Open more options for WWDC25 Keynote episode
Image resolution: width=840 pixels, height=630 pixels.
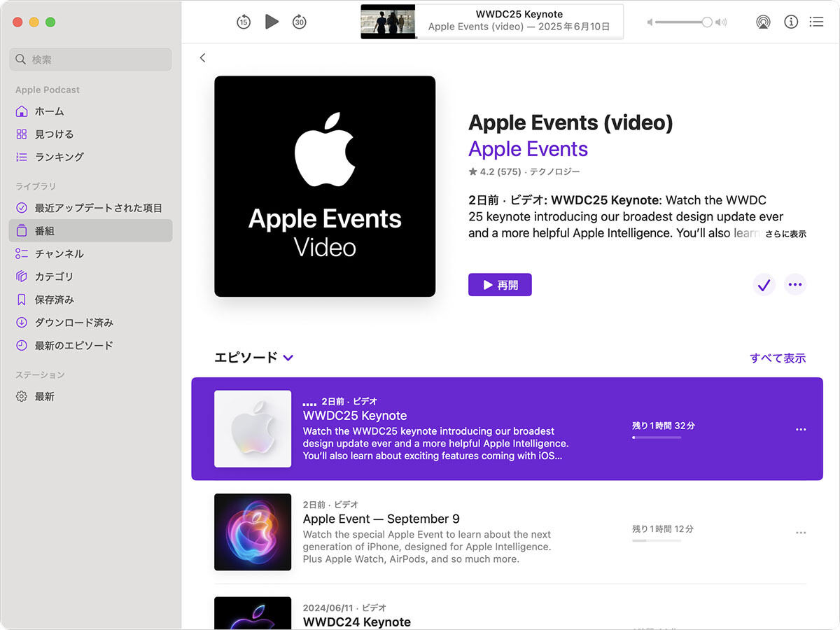(x=801, y=429)
